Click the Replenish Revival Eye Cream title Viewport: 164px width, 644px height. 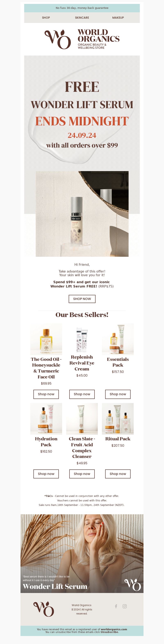[82, 363]
